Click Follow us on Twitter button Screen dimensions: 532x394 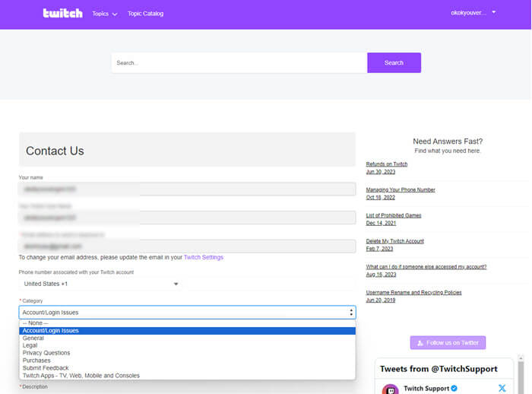(x=448, y=343)
